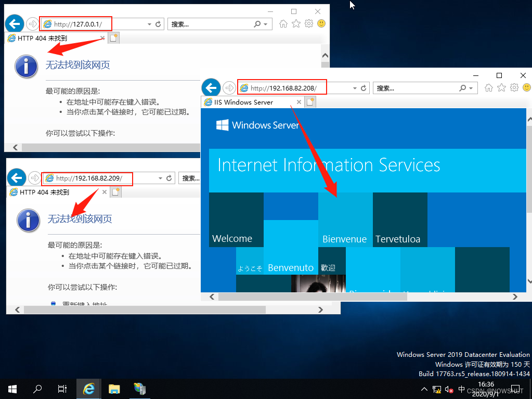532x399 pixels.
Task: Open Server Manager from the taskbar
Action: click(x=139, y=389)
